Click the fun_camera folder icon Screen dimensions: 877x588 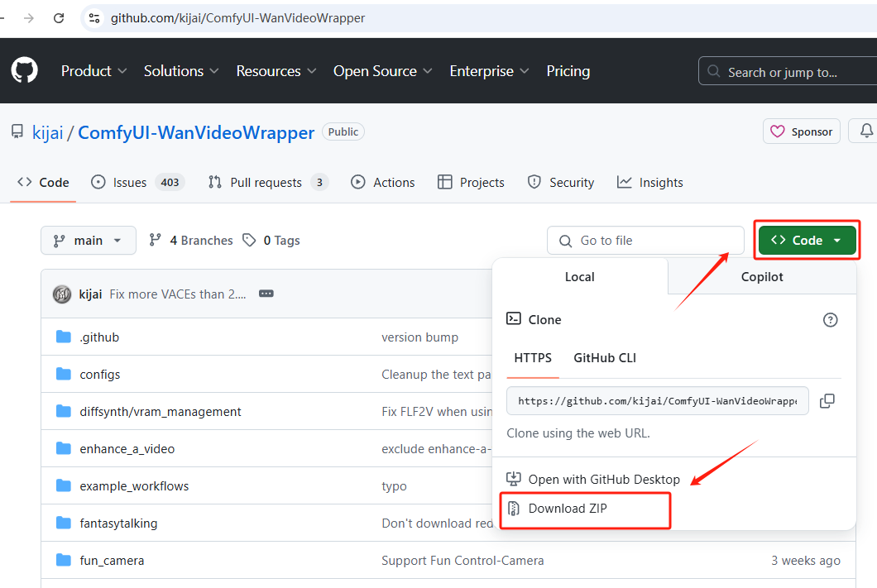pos(64,560)
